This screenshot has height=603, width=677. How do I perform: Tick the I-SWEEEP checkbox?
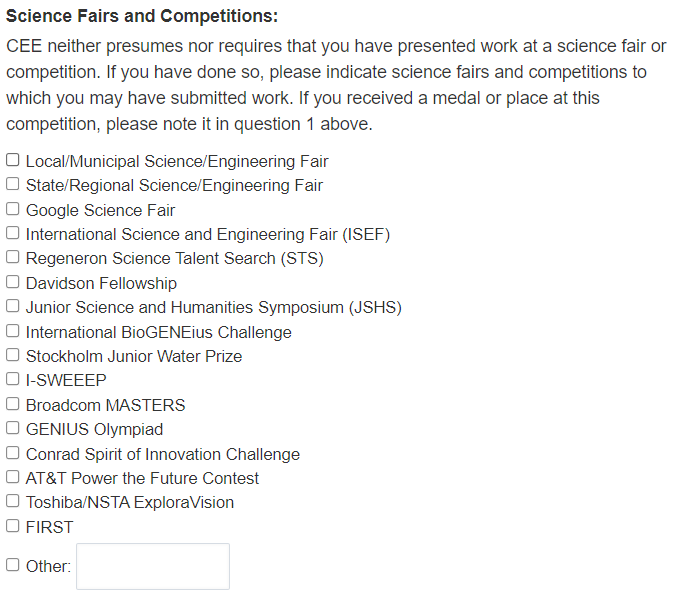(x=13, y=379)
